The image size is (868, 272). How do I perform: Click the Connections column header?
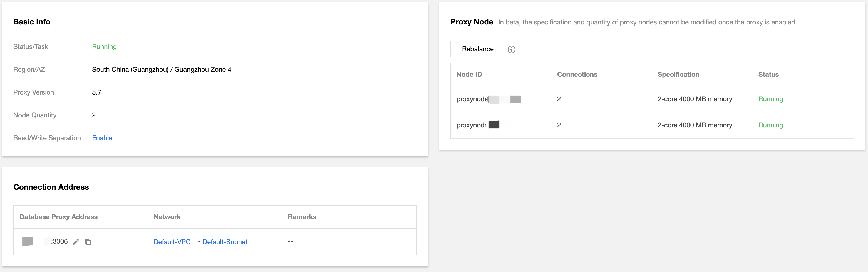pos(577,75)
